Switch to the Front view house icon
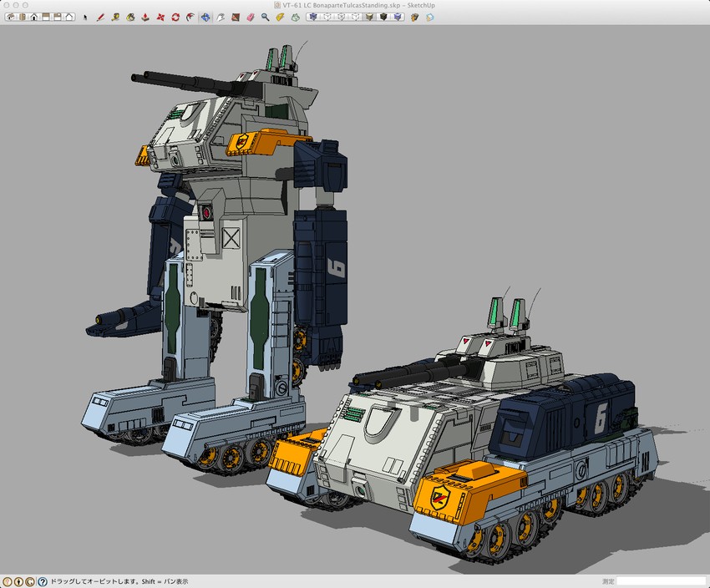 [34, 18]
